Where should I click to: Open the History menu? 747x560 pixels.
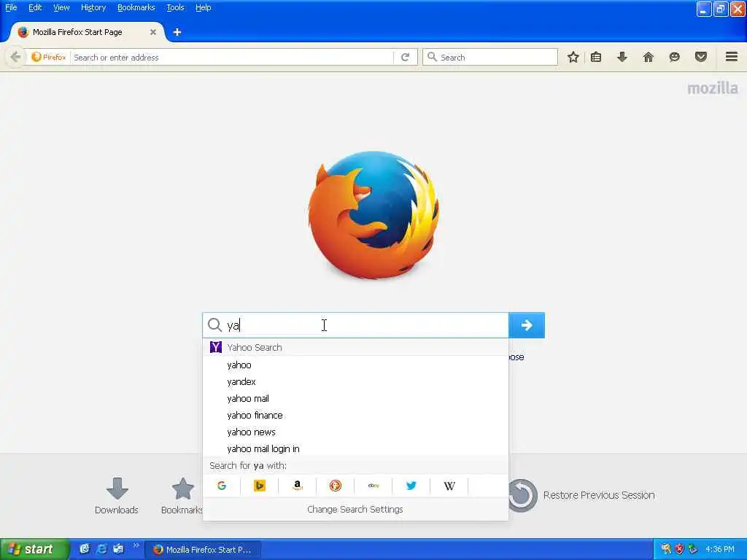point(93,7)
